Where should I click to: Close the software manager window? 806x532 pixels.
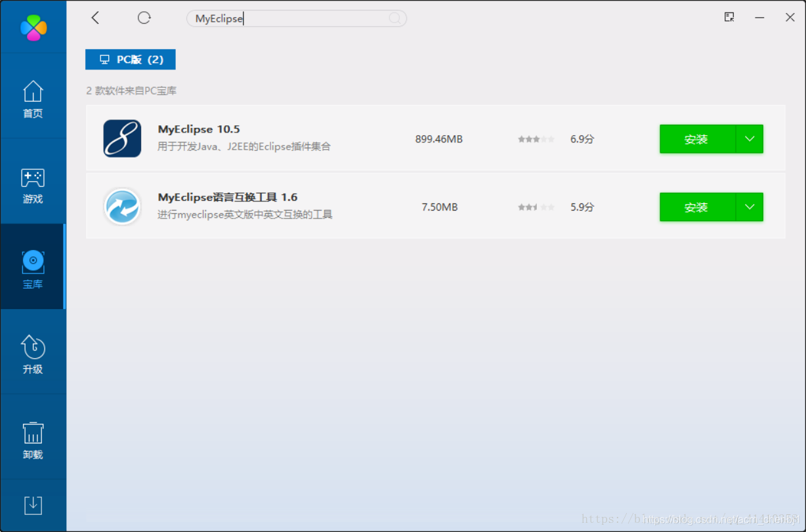790,18
